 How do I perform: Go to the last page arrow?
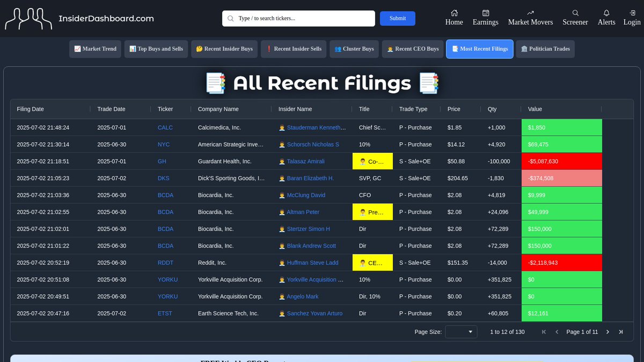tap(621, 332)
